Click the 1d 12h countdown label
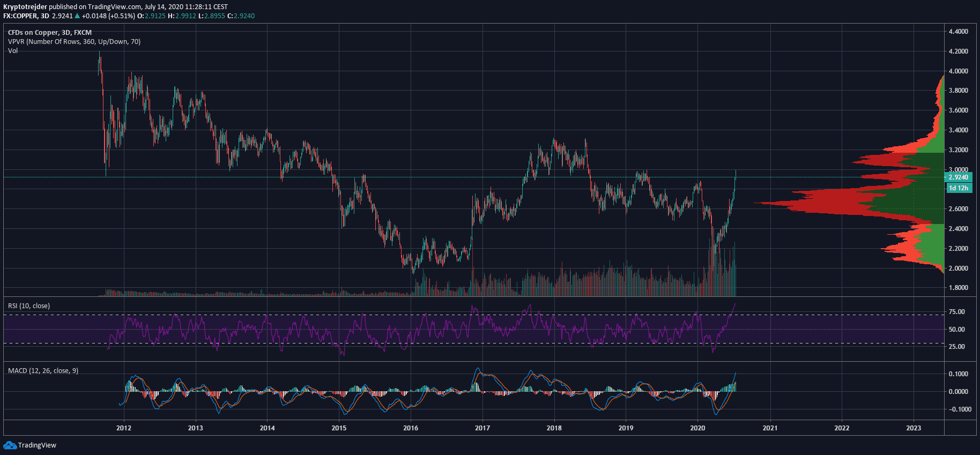 click(958, 188)
